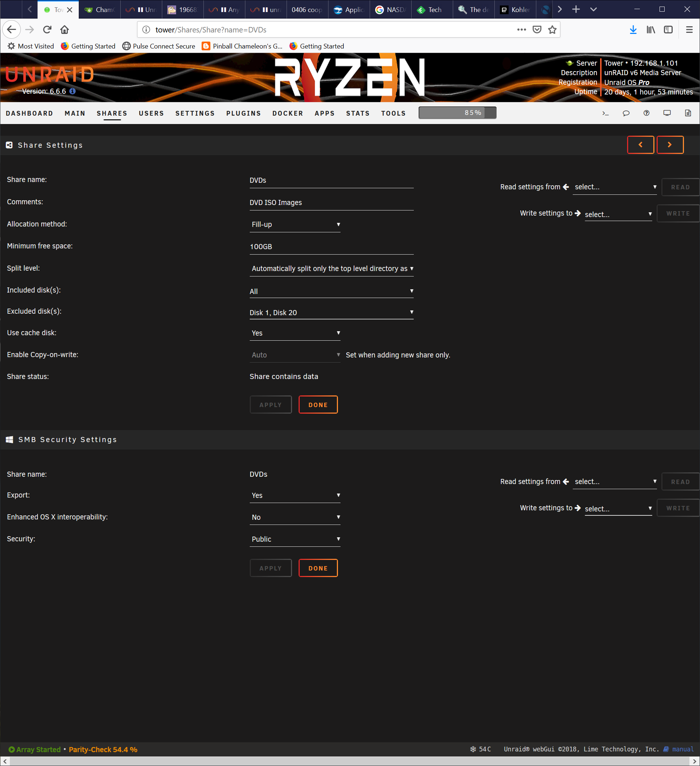This screenshot has height=766, width=700.
Task: Click the version info icon next to 6.6.6
Action: 73,91
